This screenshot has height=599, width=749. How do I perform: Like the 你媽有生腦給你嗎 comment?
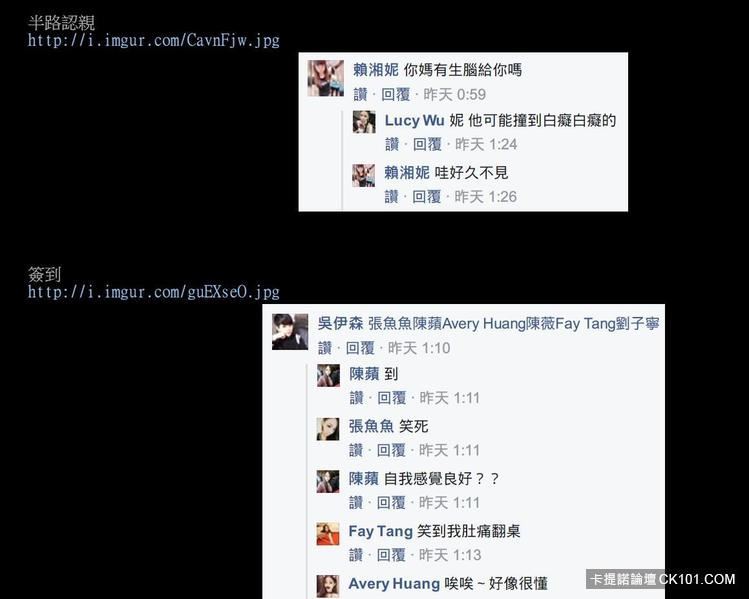[x=361, y=95]
